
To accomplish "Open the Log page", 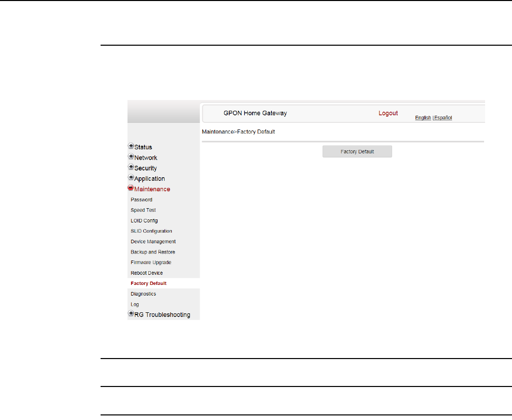I will click(x=135, y=304).
